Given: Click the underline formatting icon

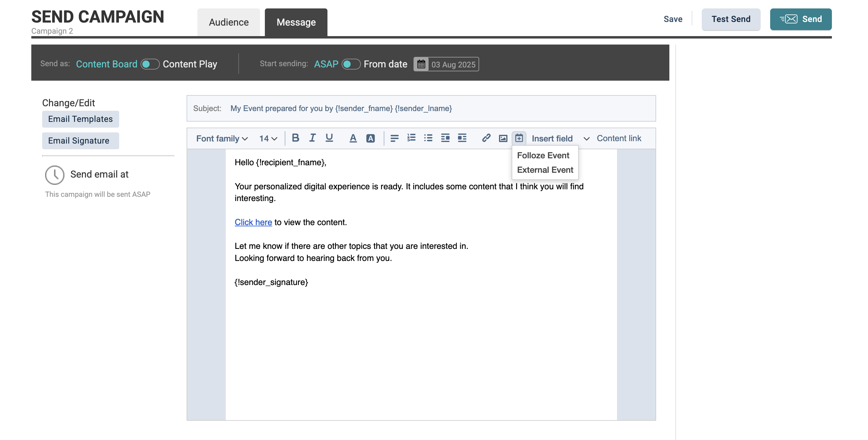Looking at the screenshot, I should coord(329,138).
